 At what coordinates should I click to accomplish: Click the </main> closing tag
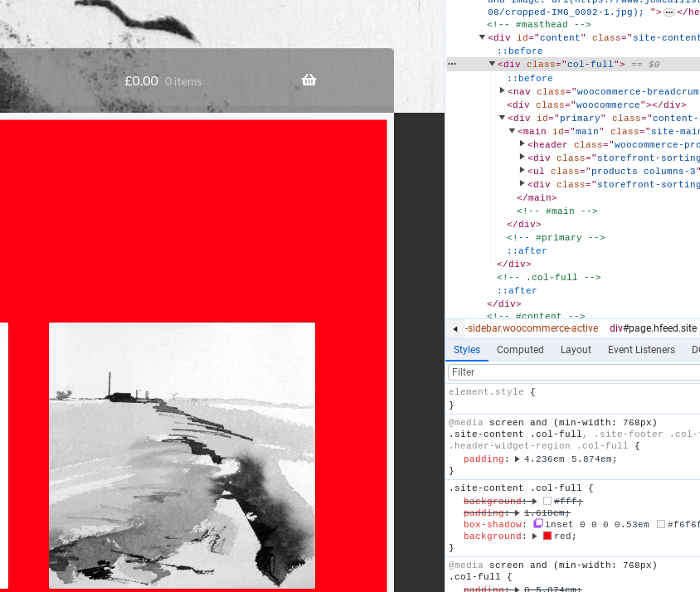tap(537, 197)
